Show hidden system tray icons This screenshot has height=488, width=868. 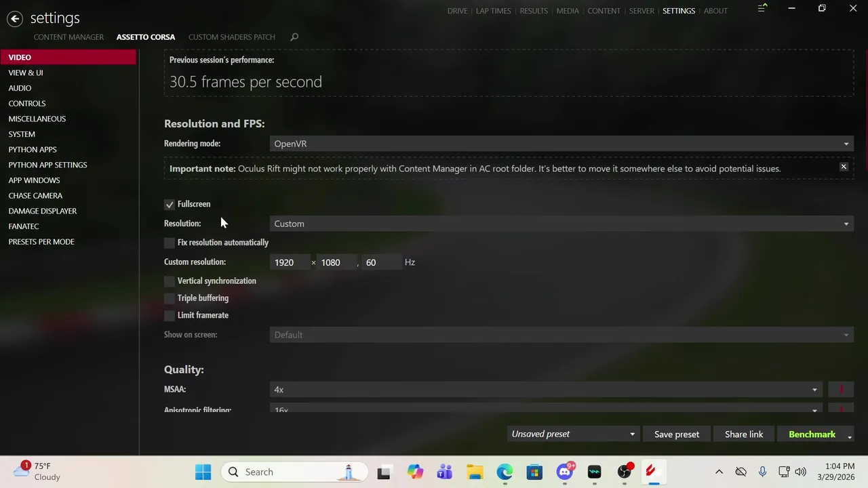pos(719,472)
